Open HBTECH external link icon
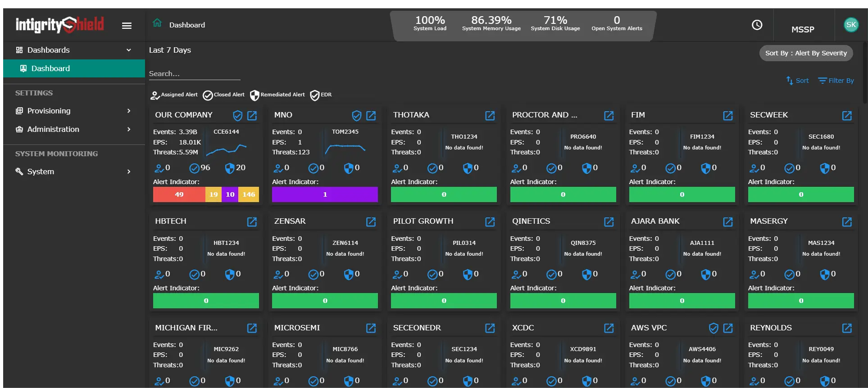This screenshot has width=868, height=388. (252, 222)
